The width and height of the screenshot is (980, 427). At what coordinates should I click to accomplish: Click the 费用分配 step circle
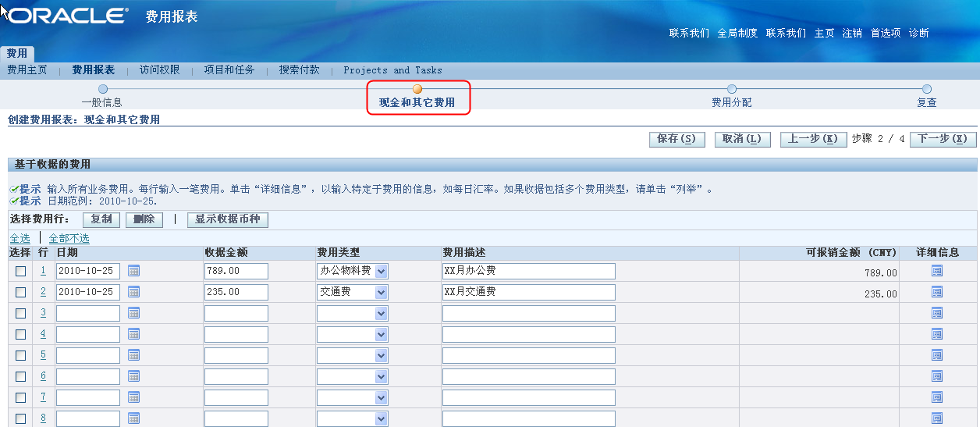[x=731, y=89]
